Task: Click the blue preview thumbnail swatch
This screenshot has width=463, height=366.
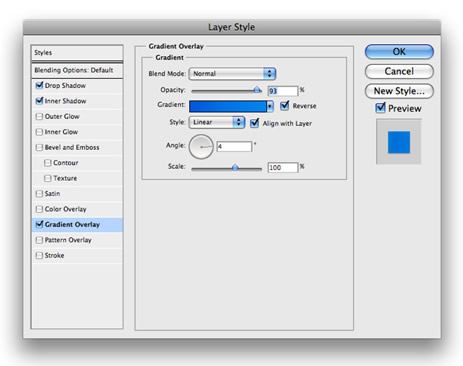Action: [x=399, y=142]
